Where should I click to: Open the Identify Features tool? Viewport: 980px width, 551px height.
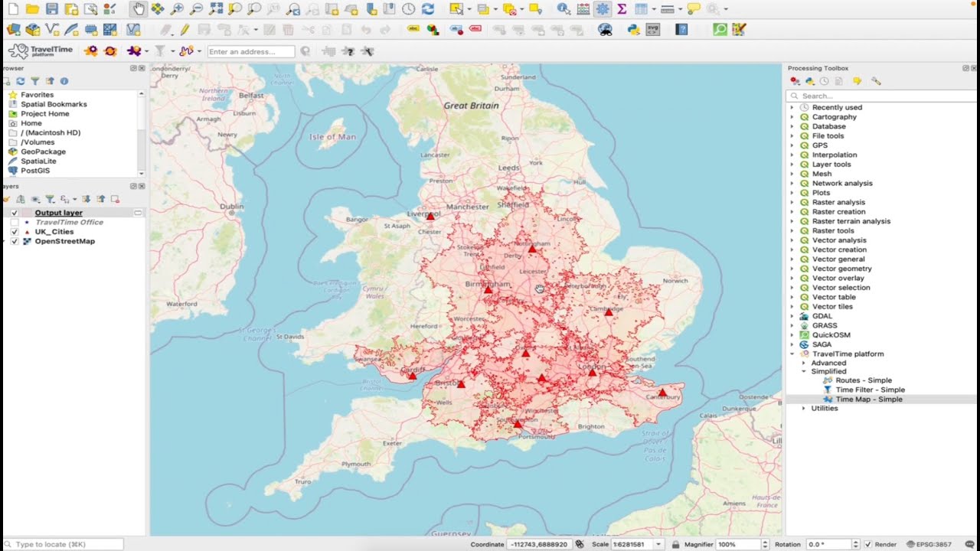[563, 9]
